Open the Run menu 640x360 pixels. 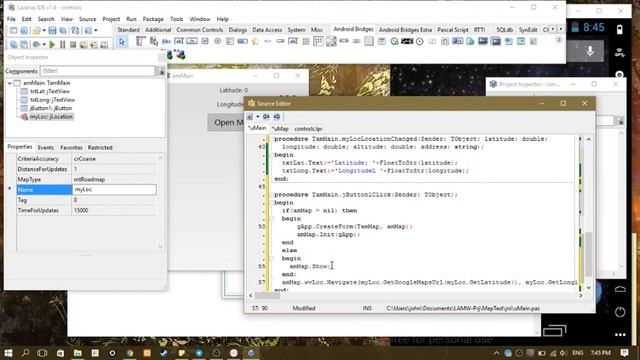131,19
